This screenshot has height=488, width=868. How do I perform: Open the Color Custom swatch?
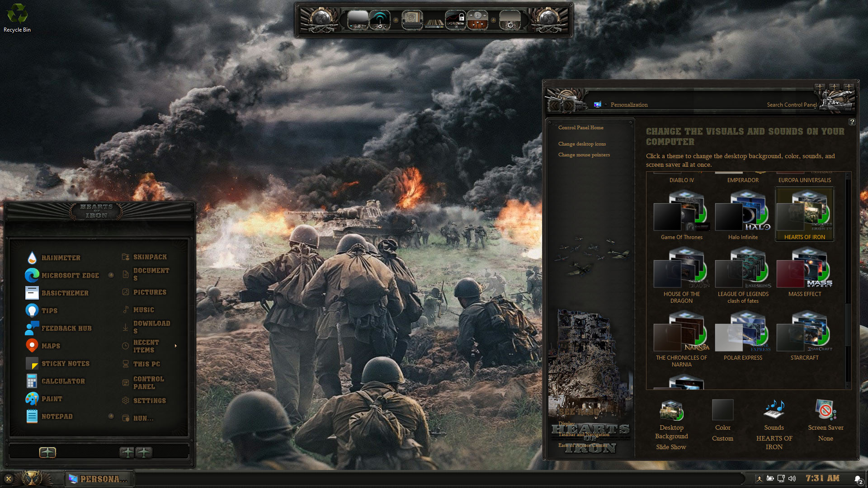pos(722,410)
